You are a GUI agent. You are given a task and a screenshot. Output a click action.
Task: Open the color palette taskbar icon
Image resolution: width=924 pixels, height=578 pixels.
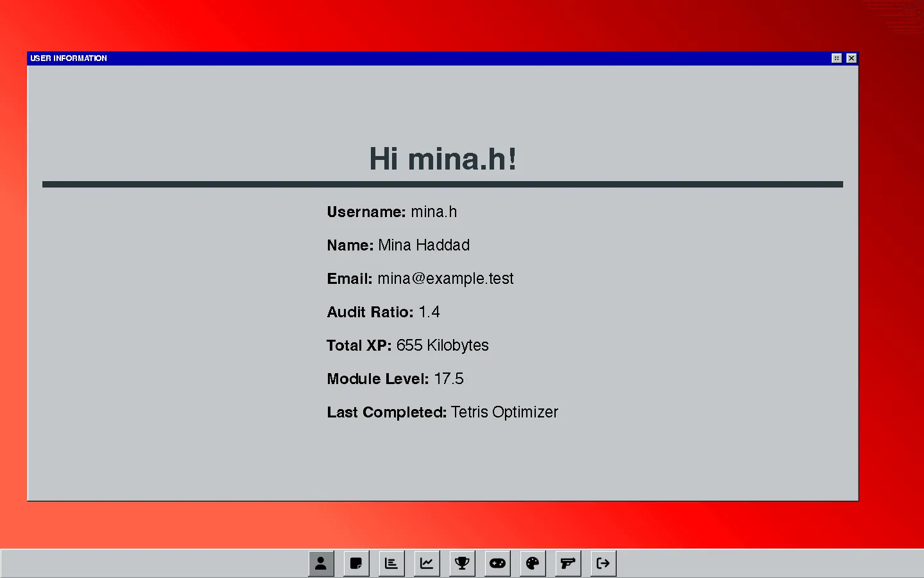coord(533,563)
